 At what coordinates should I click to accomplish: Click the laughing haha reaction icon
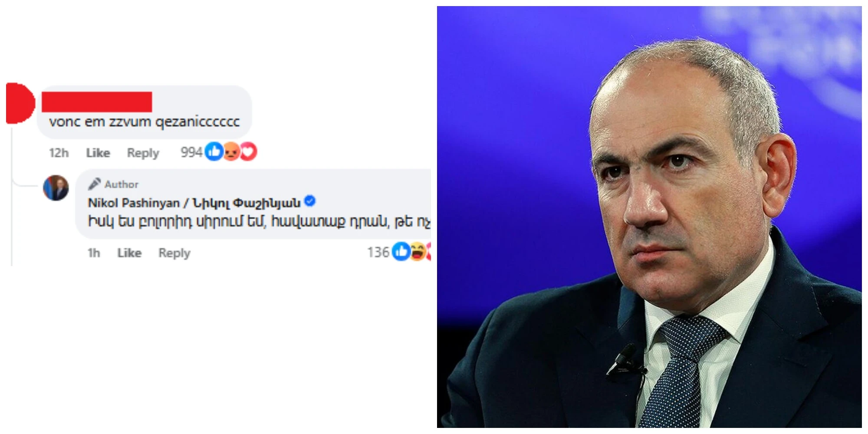[418, 252]
